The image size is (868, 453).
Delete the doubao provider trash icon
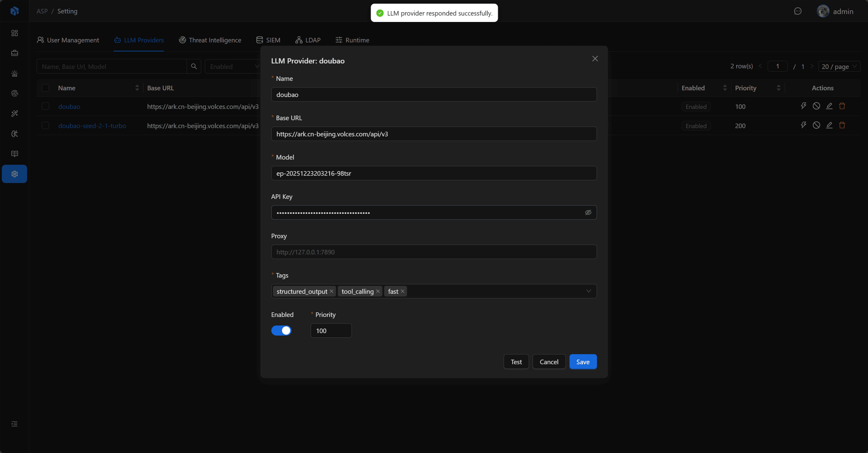842,106
